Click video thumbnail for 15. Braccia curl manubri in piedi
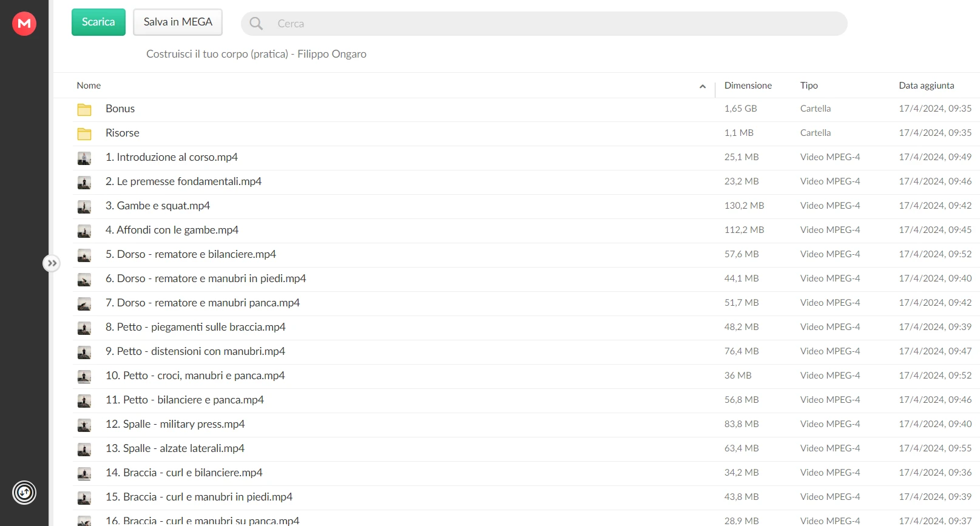 pyautogui.click(x=84, y=497)
